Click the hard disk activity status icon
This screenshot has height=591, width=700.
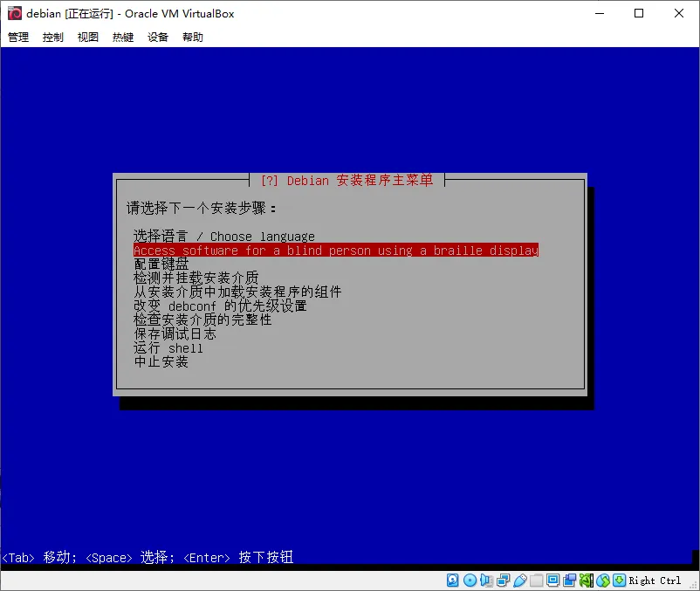[x=453, y=581]
